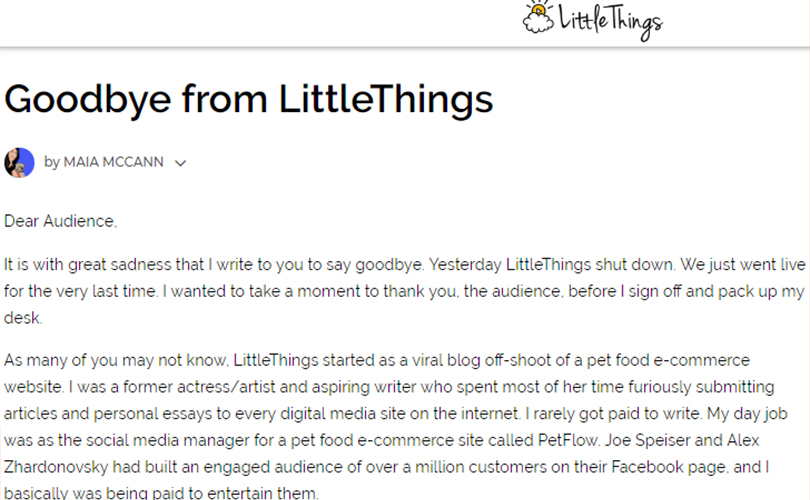Viewport: 810px width, 500px height.
Task: Click Maia McCann's round author avatar
Action: tap(19, 163)
